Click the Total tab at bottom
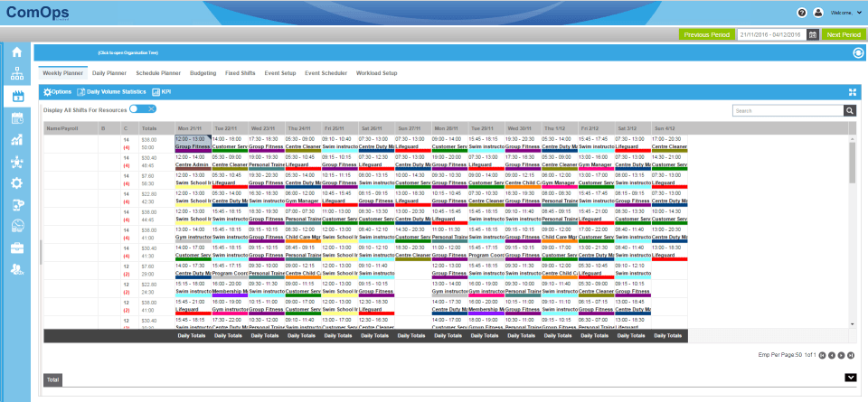 pyautogui.click(x=53, y=380)
